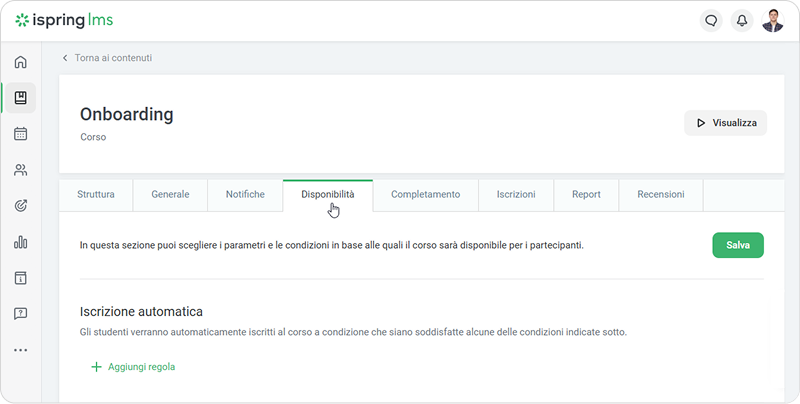
Task: Open the user profile avatar menu
Action: click(773, 20)
